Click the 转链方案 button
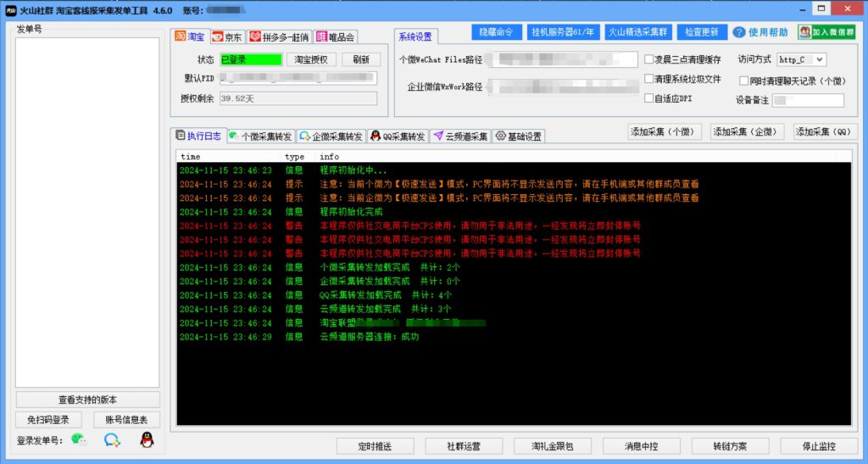The height and width of the screenshot is (464, 868). point(730,445)
